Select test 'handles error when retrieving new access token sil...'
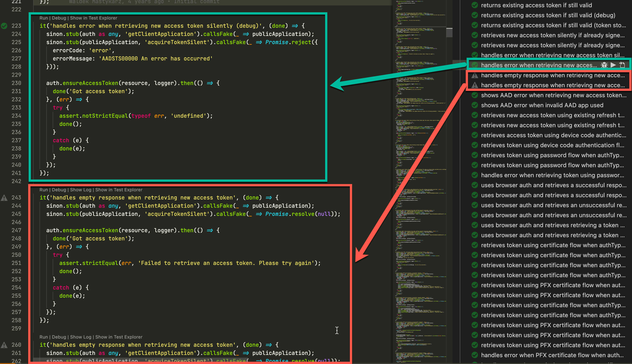The height and width of the screenshot is (364, 632). 552,55
